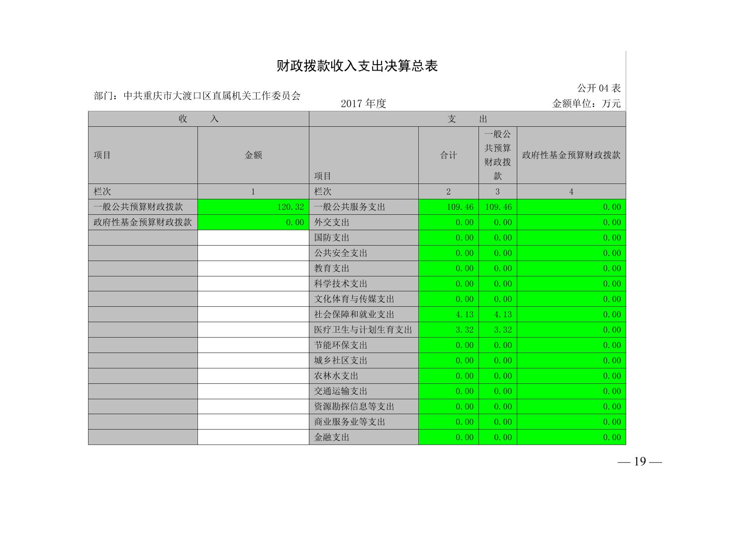Select the 医疗卫生与计划生育支出 row label
Screen dimensions: 756x534
363,330
